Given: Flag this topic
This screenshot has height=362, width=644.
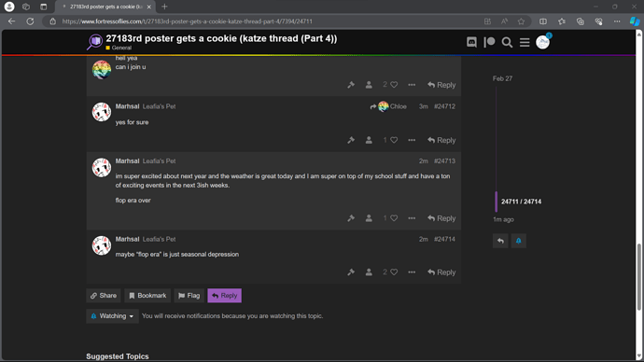Looking at the screenshot, I should 189,296.
